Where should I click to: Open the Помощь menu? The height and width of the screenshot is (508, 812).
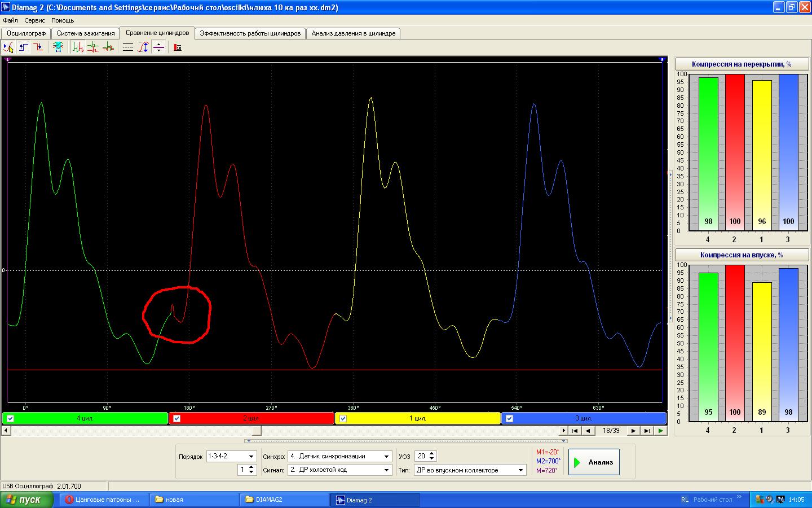[63, 20]
